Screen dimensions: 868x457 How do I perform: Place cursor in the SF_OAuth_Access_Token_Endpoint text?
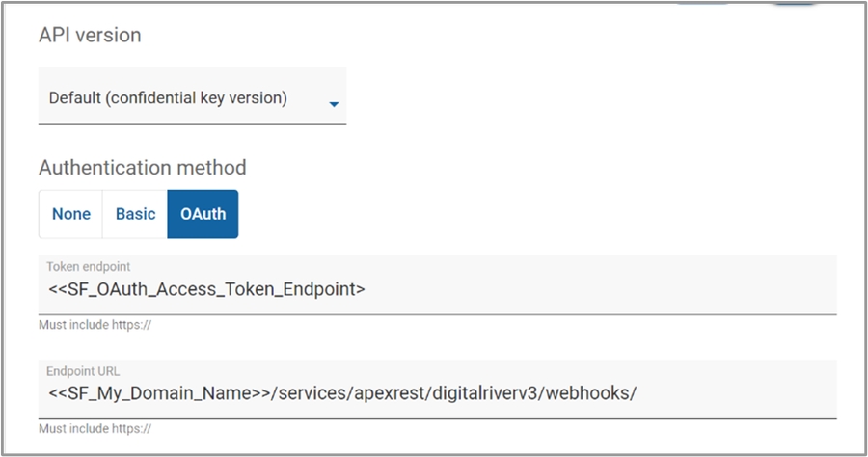coord(206,288)
